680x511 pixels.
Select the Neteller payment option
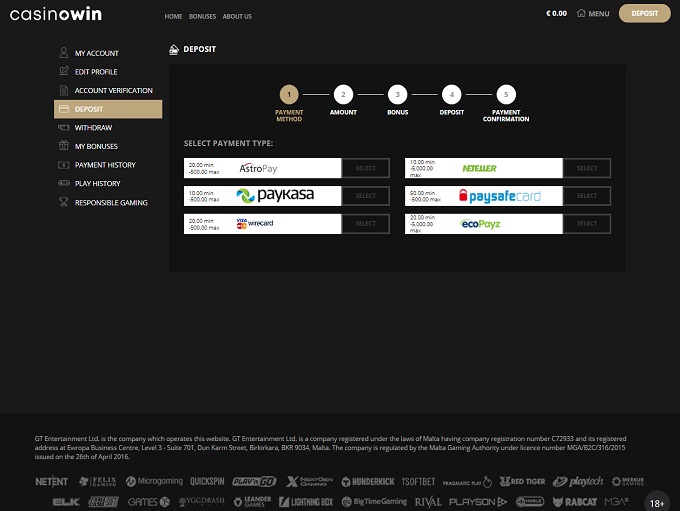(586, 168)
